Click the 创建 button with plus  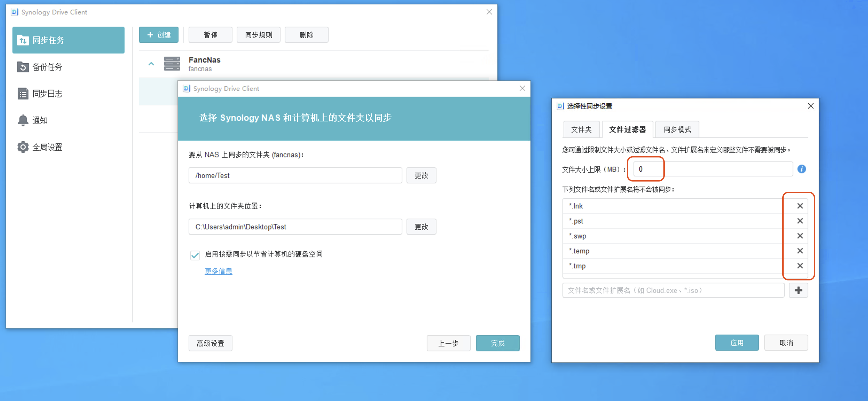159,35
